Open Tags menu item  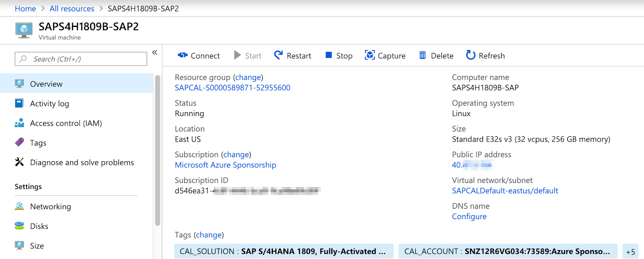coord(76,143)
